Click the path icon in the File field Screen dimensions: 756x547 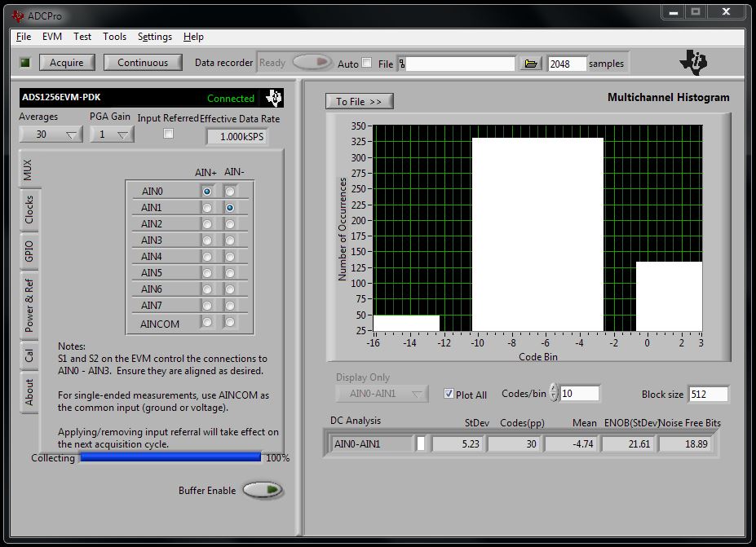[401, 64]
